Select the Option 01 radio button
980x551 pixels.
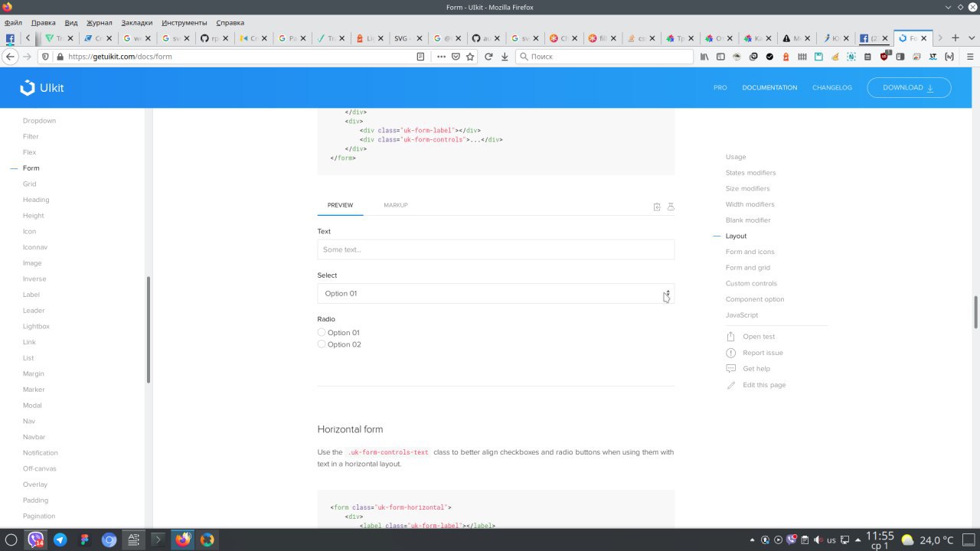tap(322, 332)
